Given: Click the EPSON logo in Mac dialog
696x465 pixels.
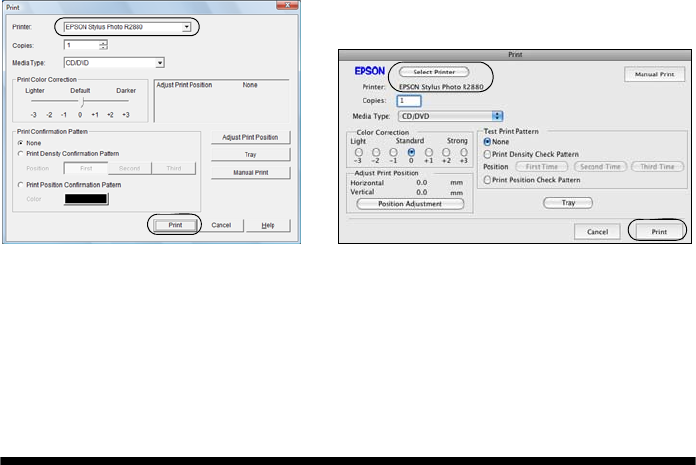Looking at the screenshot, I should click(369, 71).
